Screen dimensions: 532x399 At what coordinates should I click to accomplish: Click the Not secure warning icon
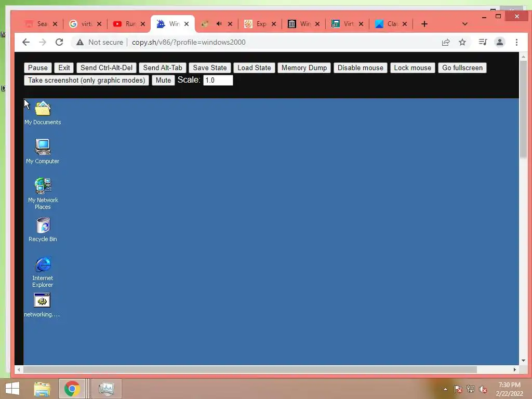coord(79,42)
